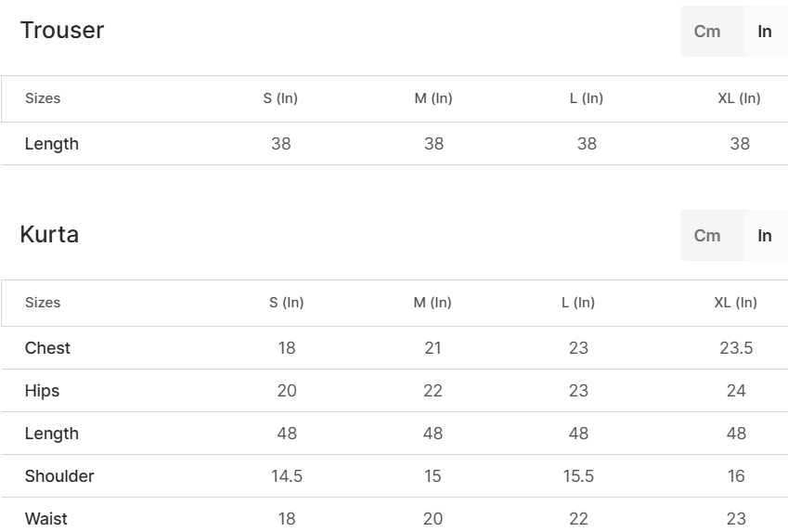Select the Kurta Waist row label

[x=45, y=519]
